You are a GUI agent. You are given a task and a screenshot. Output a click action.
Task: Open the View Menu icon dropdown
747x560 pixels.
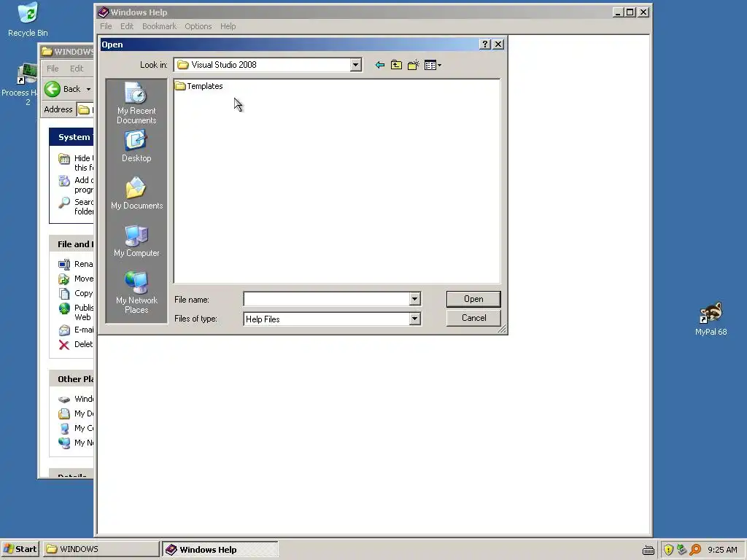pos(433,65)
